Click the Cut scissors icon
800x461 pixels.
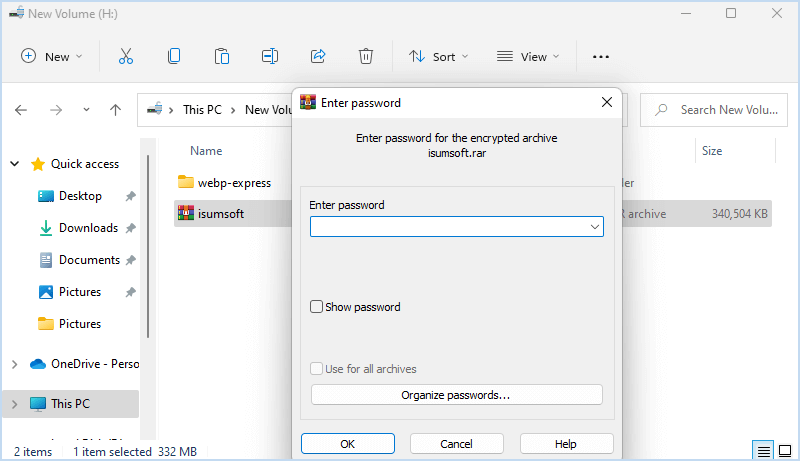(x=126, y=57)
